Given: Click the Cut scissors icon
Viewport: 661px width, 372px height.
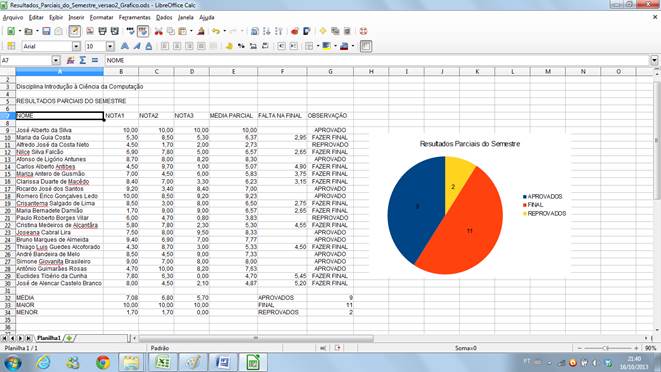Looking at the screenshot, I should coord(159,31).
